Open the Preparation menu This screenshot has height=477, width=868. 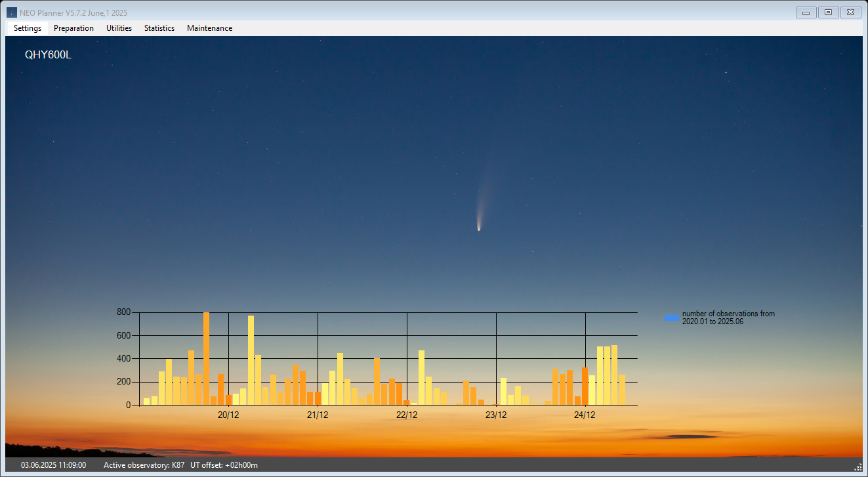tap(73, 28)
